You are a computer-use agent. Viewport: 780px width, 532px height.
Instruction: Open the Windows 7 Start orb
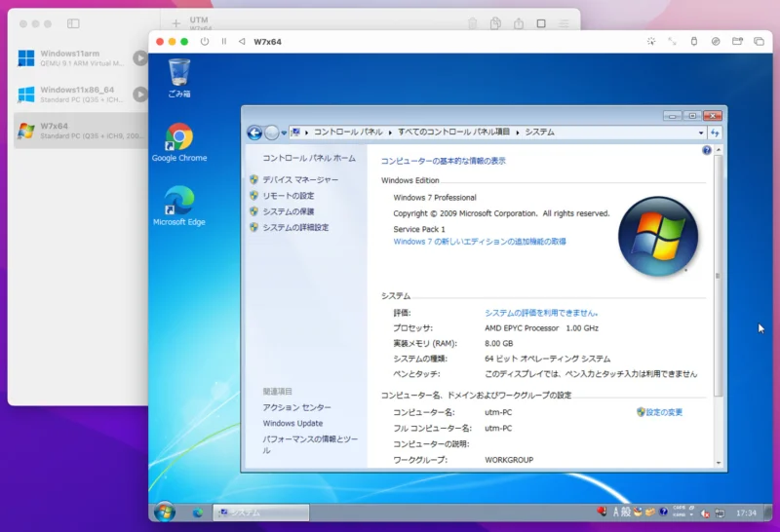click(164, 512)
